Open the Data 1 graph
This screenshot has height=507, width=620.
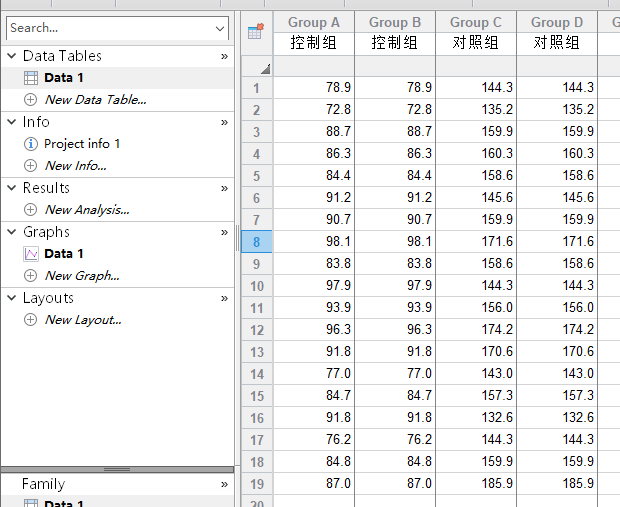click(64, 254)
